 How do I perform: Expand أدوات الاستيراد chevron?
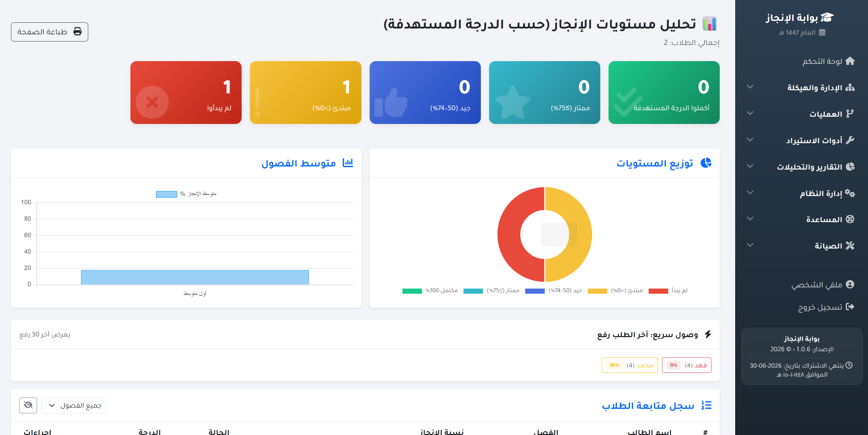pos(750,140)
